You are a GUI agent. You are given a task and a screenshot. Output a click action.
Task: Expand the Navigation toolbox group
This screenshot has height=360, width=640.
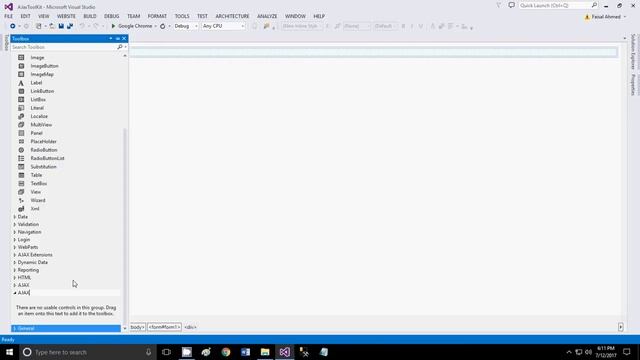(15, 232)
